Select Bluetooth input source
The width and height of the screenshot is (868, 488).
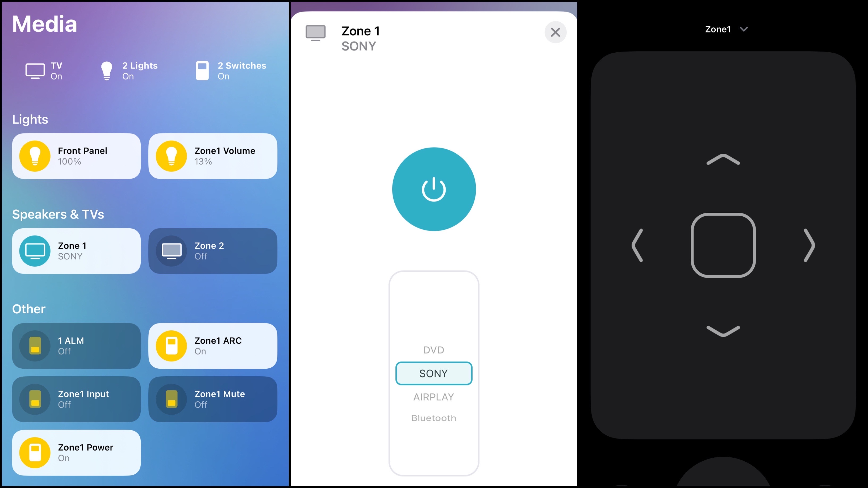coord(433,418)
